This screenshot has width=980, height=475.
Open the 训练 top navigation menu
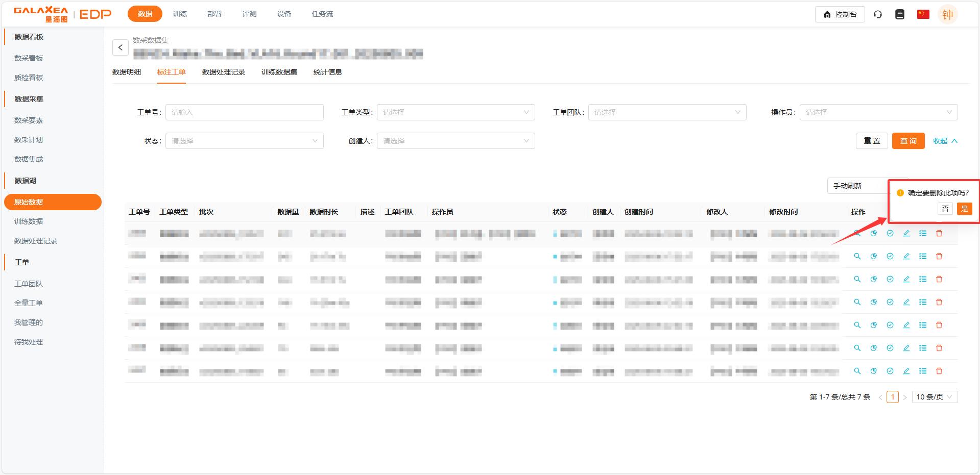coord(180,14)
